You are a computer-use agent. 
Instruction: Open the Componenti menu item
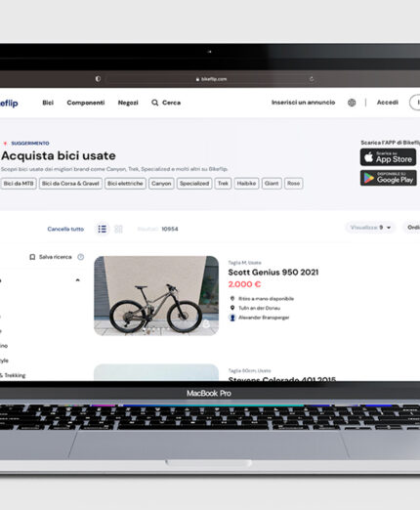(86, 103)
